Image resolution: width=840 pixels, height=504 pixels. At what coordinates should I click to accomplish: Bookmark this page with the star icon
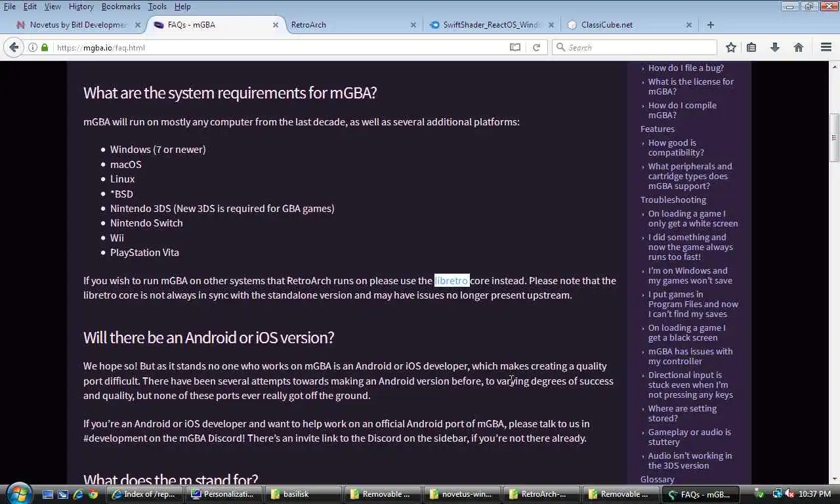pos(731,47)
